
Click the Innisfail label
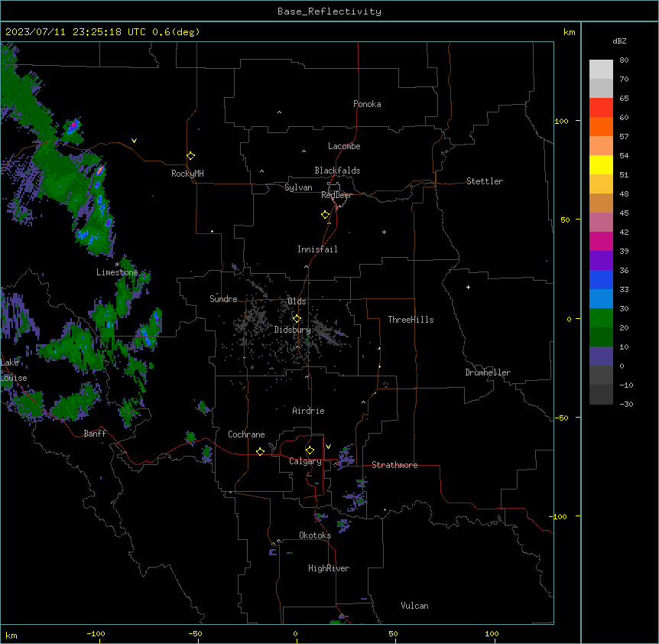tap(317, 249)
